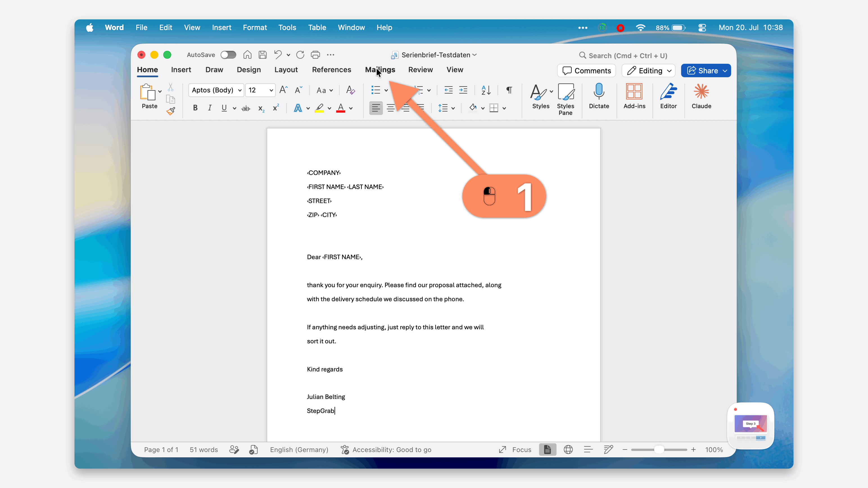Screen dimensions: 868x488
Task: Save the document with disk icon
Action: pyautogui.click(x=263, y=55)
